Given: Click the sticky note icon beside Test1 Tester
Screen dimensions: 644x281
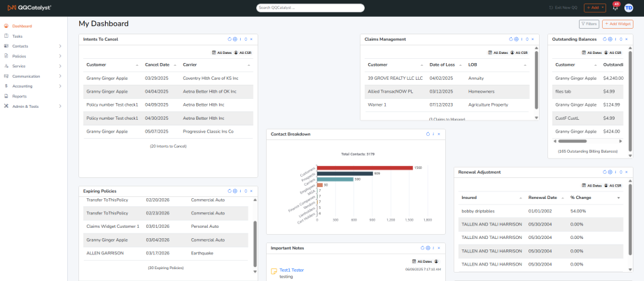Looking at the screenshot, I should pos(274,271).
